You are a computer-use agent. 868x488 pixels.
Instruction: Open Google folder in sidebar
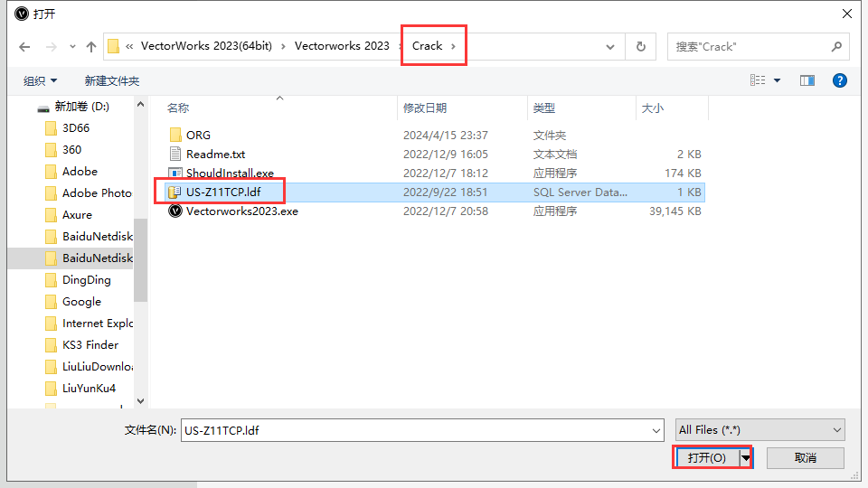pyautogui.click(x=81, y=302)
